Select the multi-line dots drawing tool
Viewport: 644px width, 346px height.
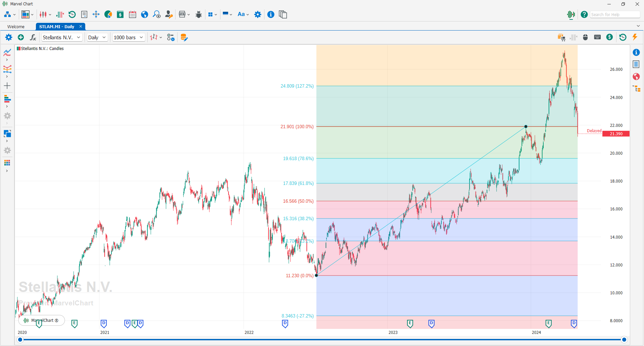(7, 69)
